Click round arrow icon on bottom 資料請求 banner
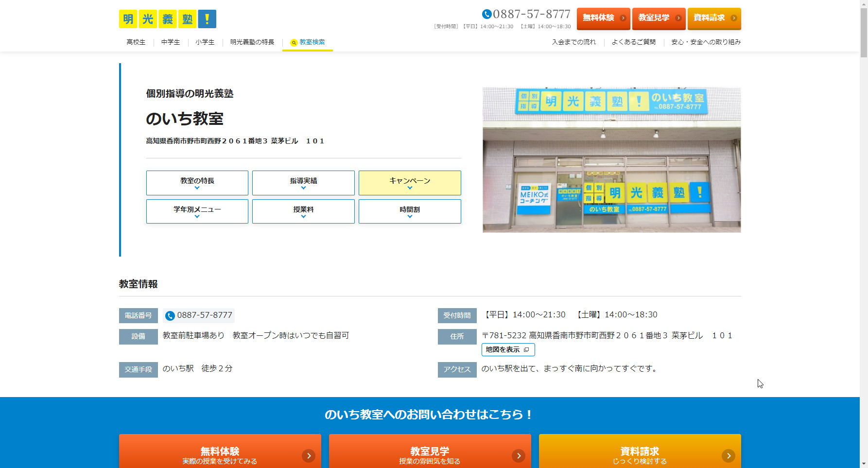The height and width of the screenshot is (468, 868). [x=728, y=456]
